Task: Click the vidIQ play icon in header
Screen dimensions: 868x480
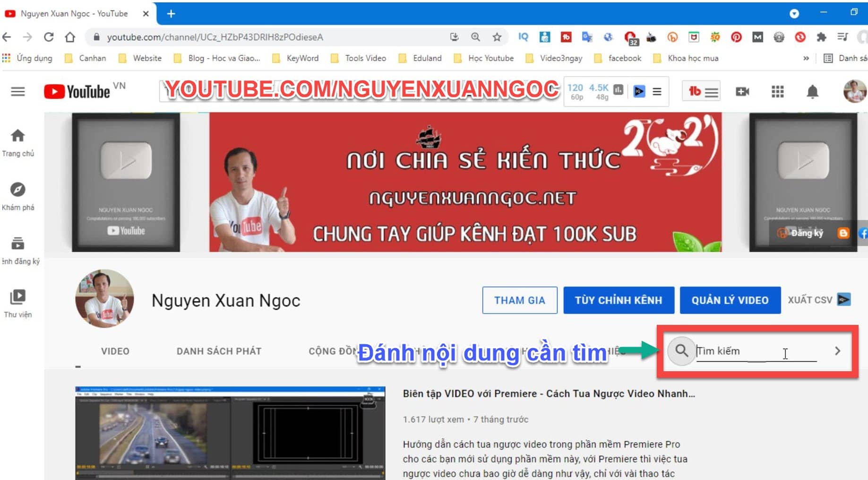Action: tap(639, 91)
